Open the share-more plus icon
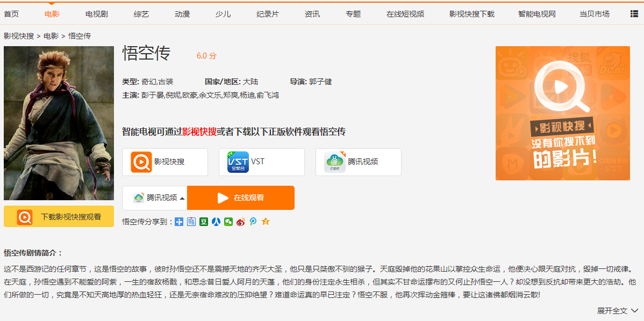 click(178, 222)
